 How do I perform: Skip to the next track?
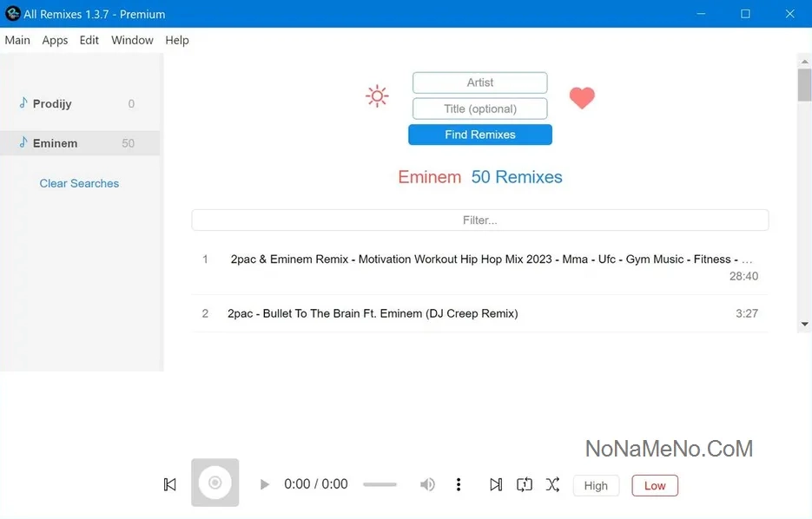pyautogui.click(x=495, y=484)
